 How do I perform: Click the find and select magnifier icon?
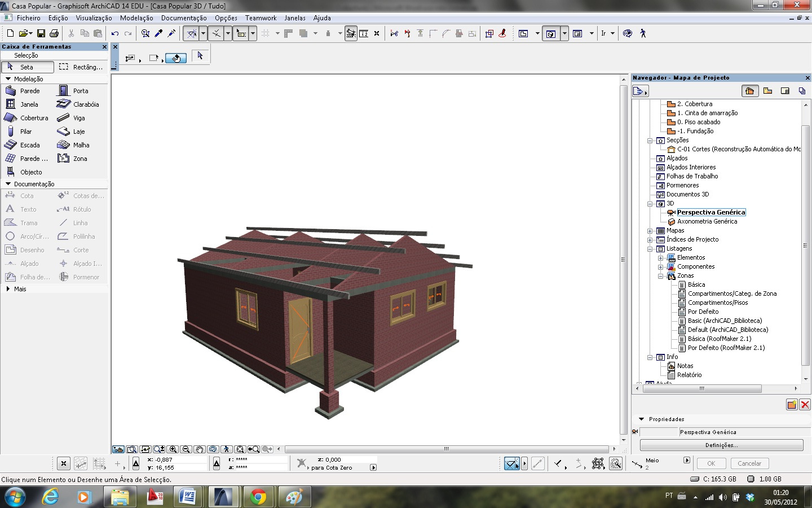(145, 33)
